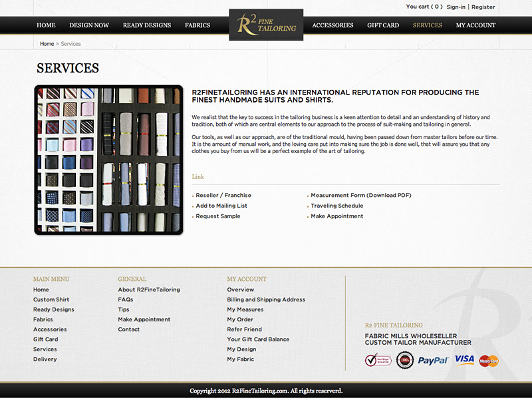Click the MAIN MENU footer heading
The width and height of the screenshot is (532, 398).
(51, 279)
